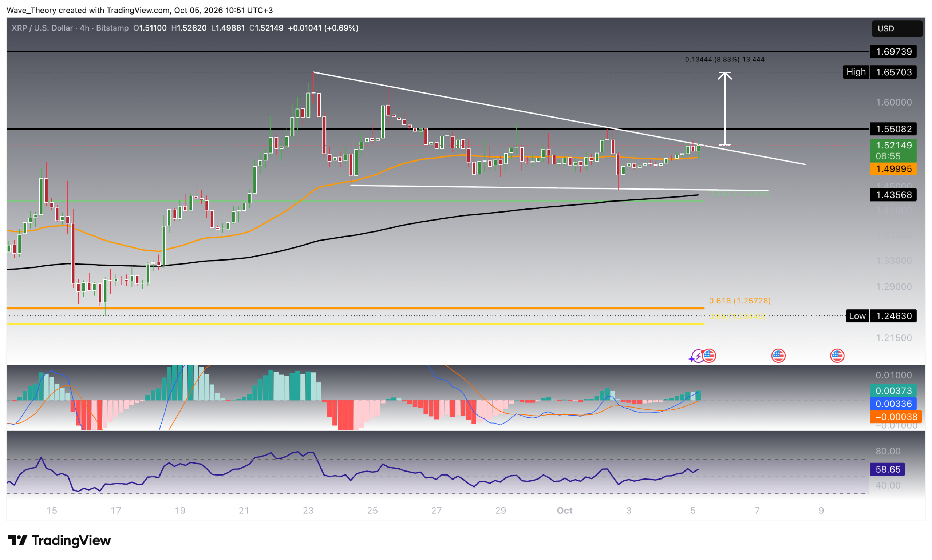Select the RSI value 58.65
Viewport: 932px width, 560px height.
(x=887, y=469)
